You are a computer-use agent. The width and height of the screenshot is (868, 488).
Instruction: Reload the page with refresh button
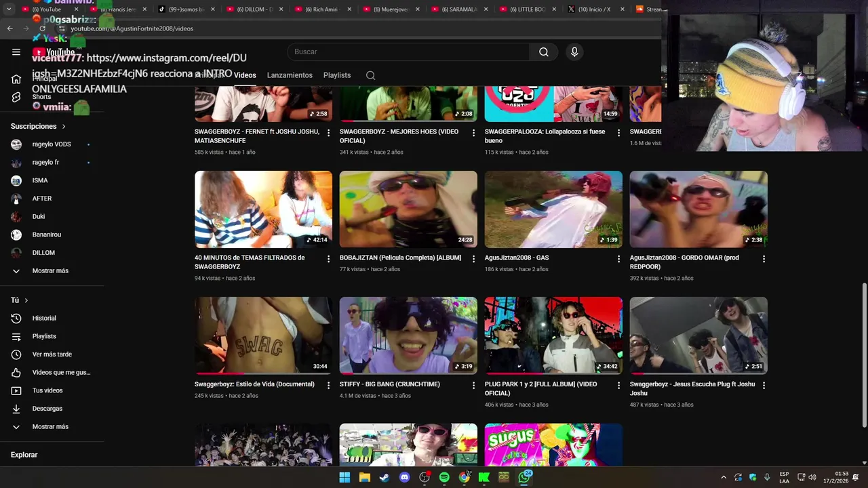point(42,28)
